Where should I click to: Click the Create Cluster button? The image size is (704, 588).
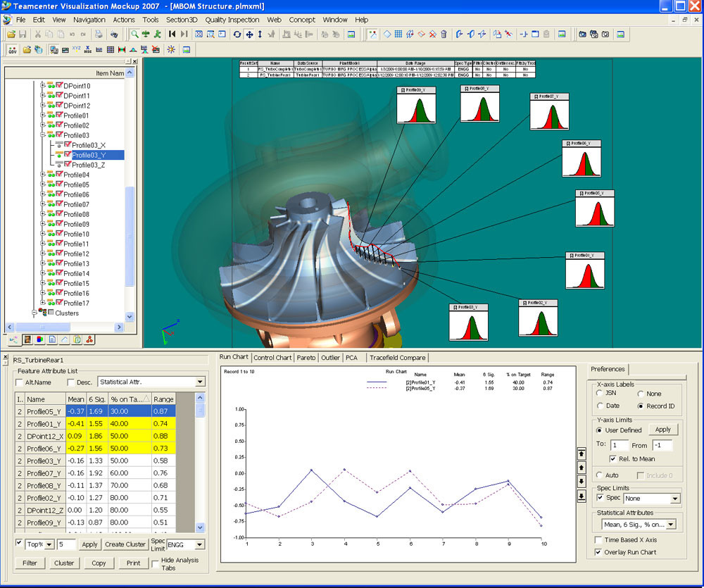coord(125,544)
